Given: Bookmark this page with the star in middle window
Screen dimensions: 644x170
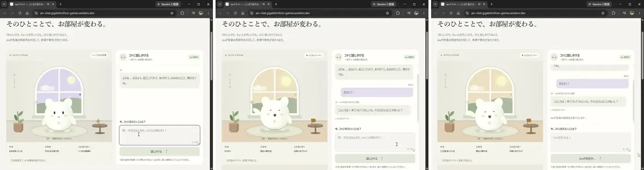Looking at the screenshot, I should 387,13.
